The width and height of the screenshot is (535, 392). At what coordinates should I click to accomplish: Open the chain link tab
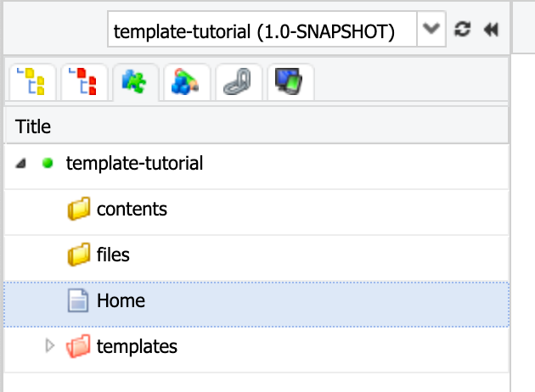(x=239, y=82)
